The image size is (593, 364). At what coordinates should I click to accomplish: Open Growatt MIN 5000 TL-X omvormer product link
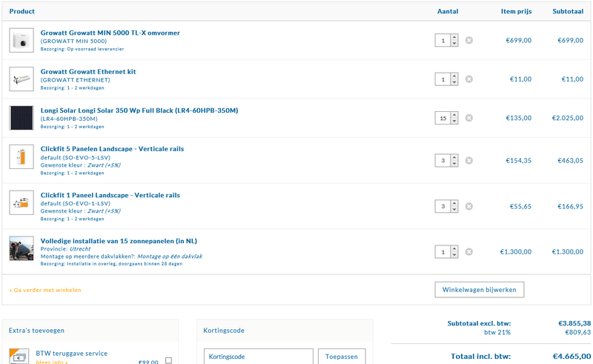(x=110, y=33)
